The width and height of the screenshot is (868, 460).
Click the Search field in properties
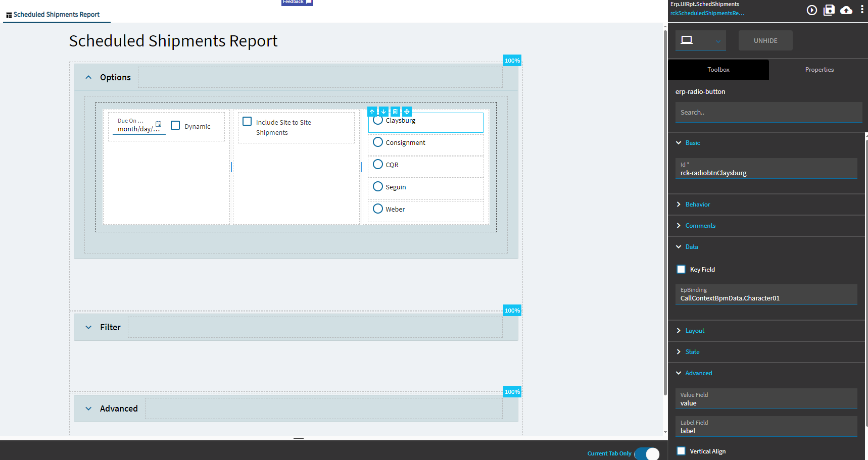click(768, 112)
